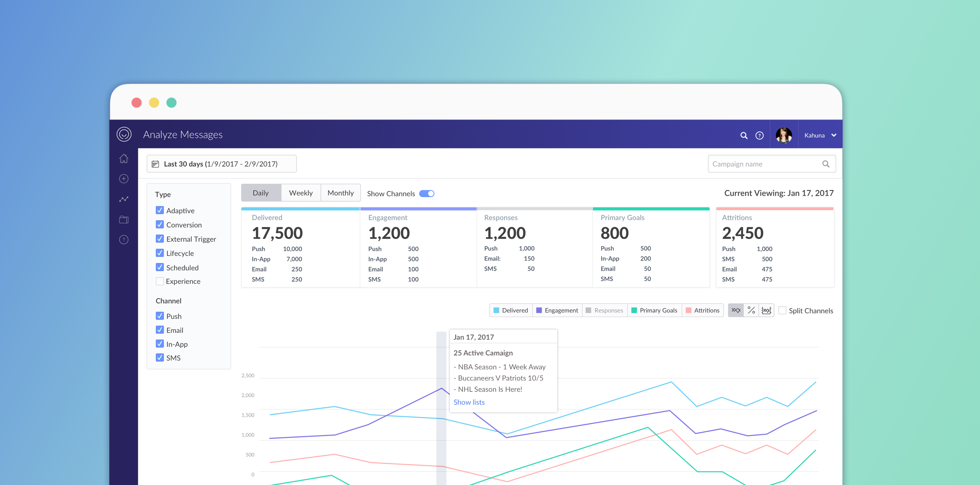Click the sidebar help question mark icon
This screenshot has width=980, height=485.
(124, 239)
